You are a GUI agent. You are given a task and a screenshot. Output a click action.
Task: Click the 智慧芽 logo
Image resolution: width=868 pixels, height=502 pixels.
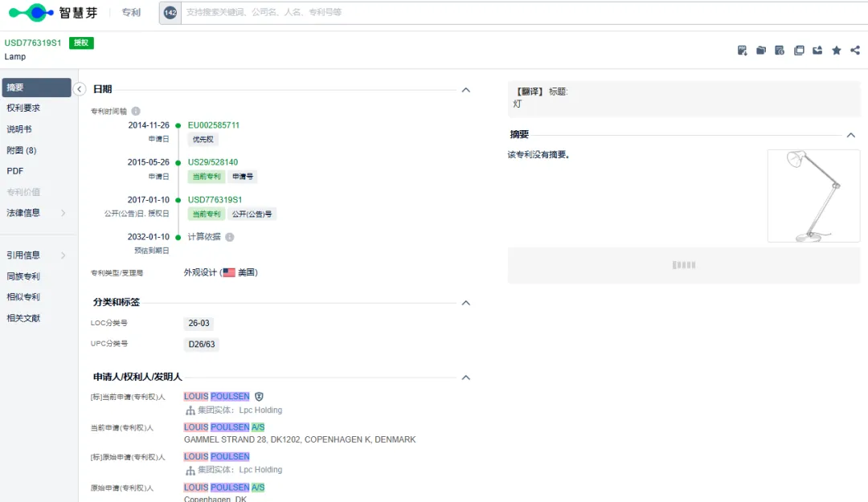[53, 12]
